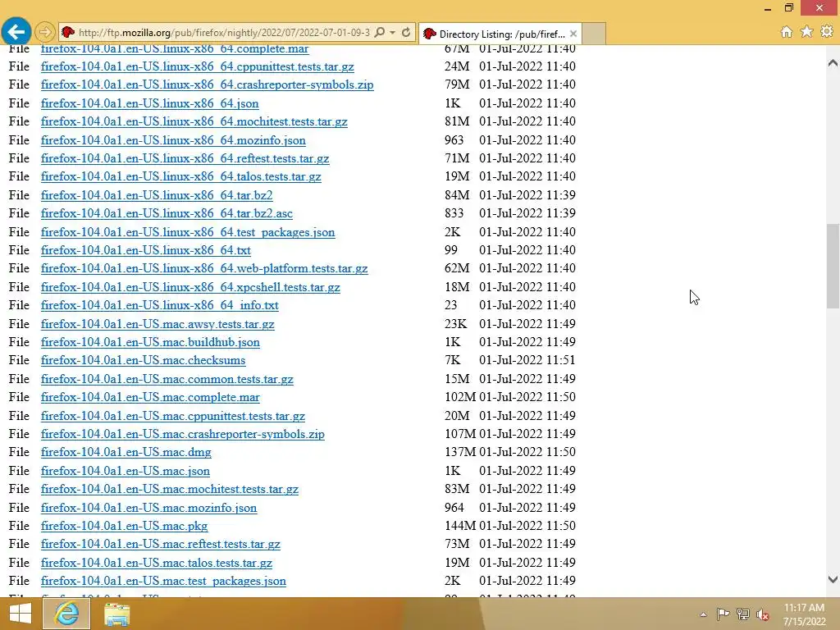Download the linux-x86_64.tar.bz2 file

point(157,195)
